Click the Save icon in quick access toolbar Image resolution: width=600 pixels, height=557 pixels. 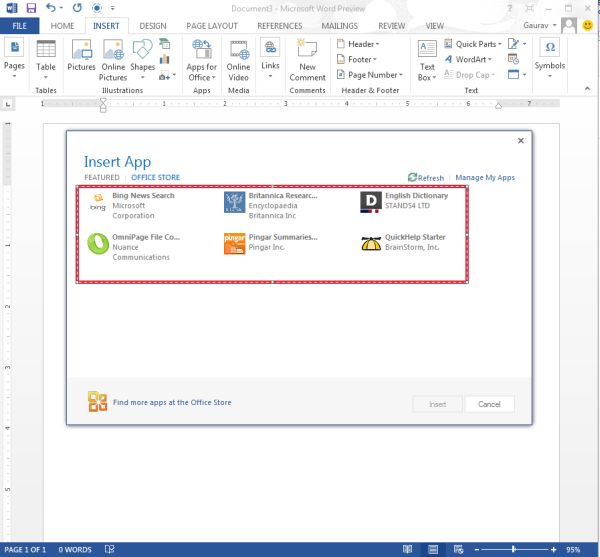[31, 8]
